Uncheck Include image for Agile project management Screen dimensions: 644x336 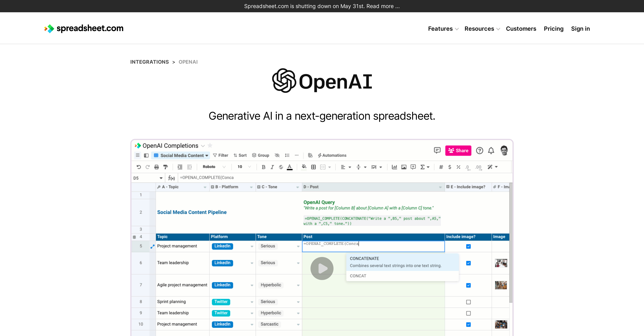coord(468,285)
